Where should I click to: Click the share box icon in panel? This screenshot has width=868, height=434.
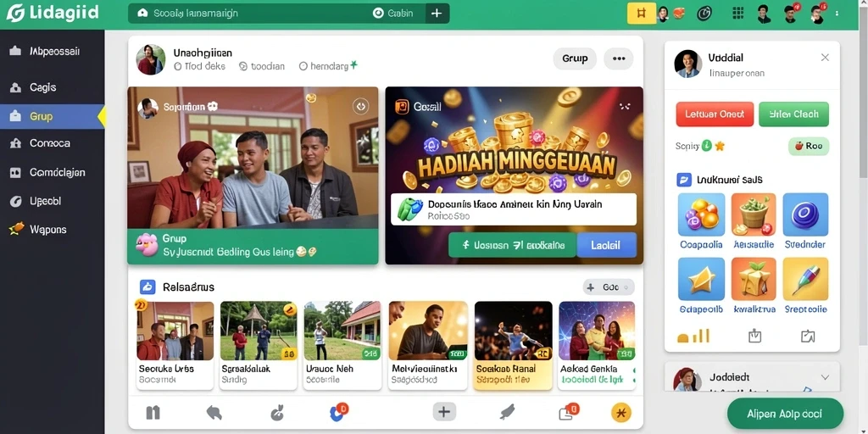[x=808, y=336]
